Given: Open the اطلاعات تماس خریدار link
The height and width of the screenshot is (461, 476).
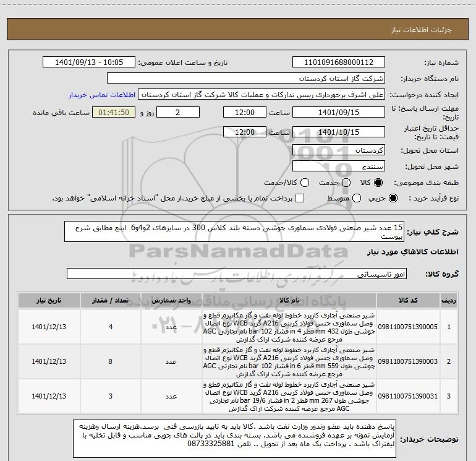Looking at the screenshot, I should pyautogui.click(x=102, y=95).
